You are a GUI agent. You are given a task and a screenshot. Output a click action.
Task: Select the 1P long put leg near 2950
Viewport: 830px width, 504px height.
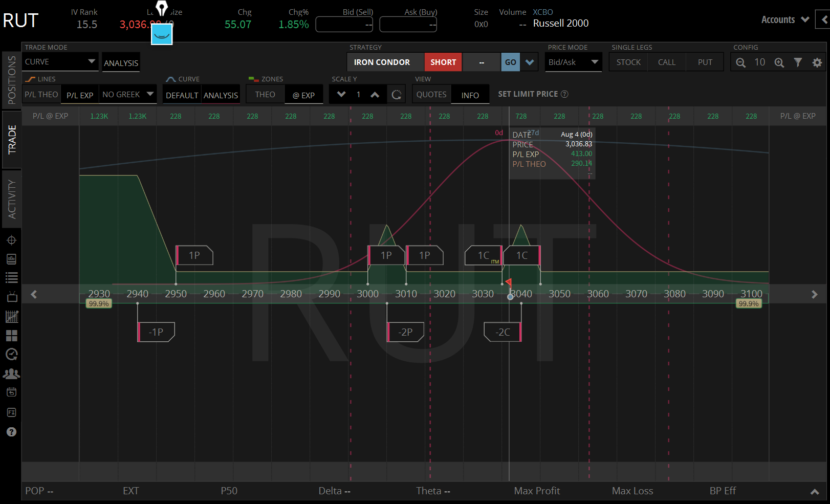coord(194,255)
